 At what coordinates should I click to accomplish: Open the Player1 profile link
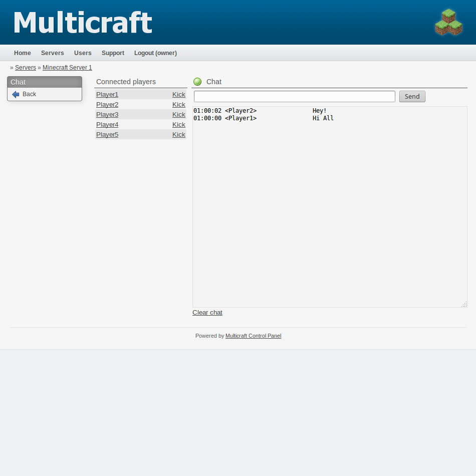tap(107, 94)
